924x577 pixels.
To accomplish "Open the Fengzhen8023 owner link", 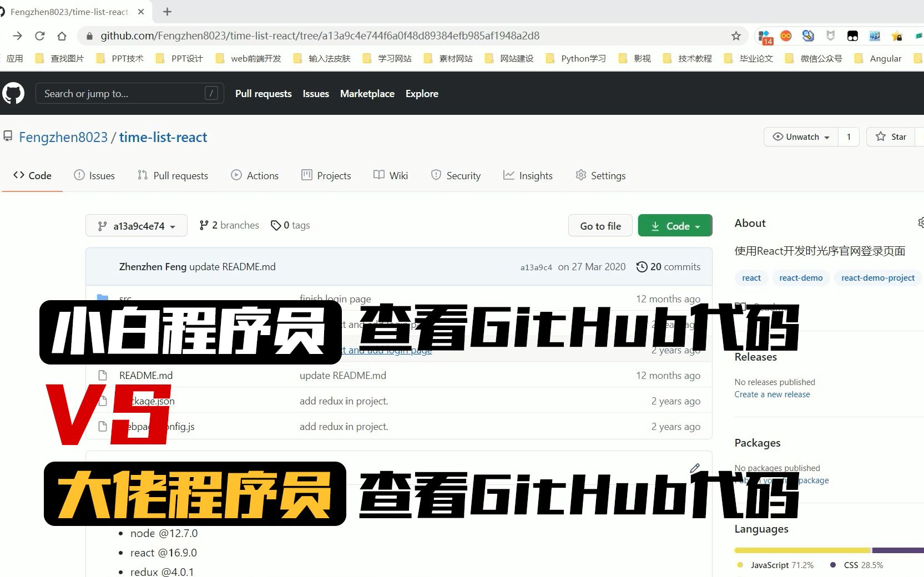I will (63, 137).
